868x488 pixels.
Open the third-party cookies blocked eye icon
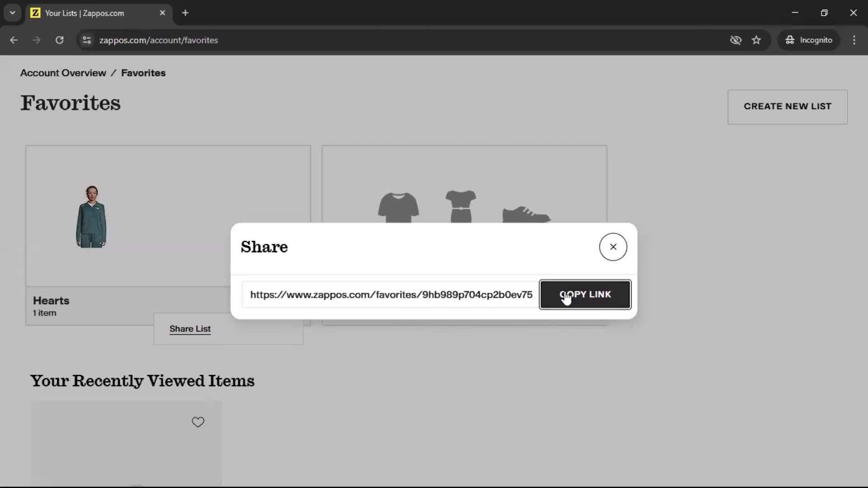[x=736, y=40]
